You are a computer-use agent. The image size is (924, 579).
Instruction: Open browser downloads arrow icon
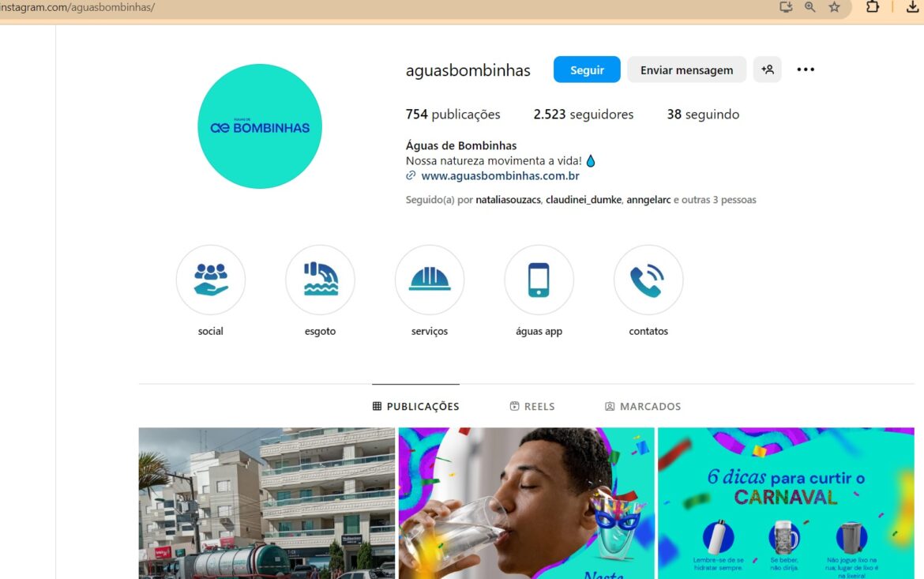913,7
